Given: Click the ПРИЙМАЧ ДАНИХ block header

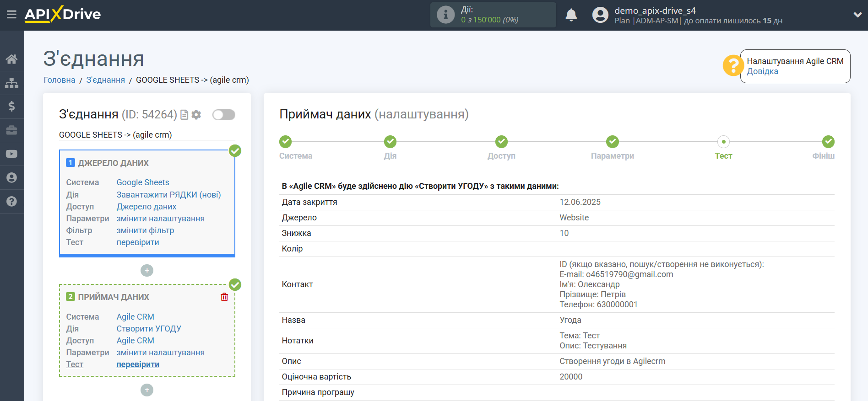Looking at the screenshot, I should tap(114, 297).
